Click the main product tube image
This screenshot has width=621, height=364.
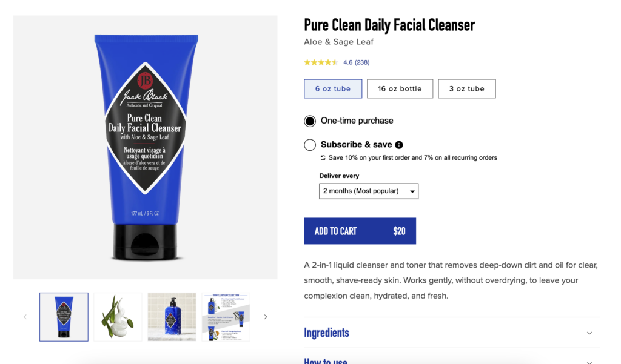coord(146,148)
